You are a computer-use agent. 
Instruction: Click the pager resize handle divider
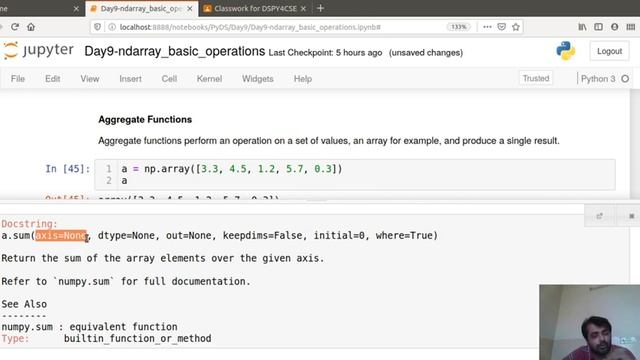tap(316, 201)
